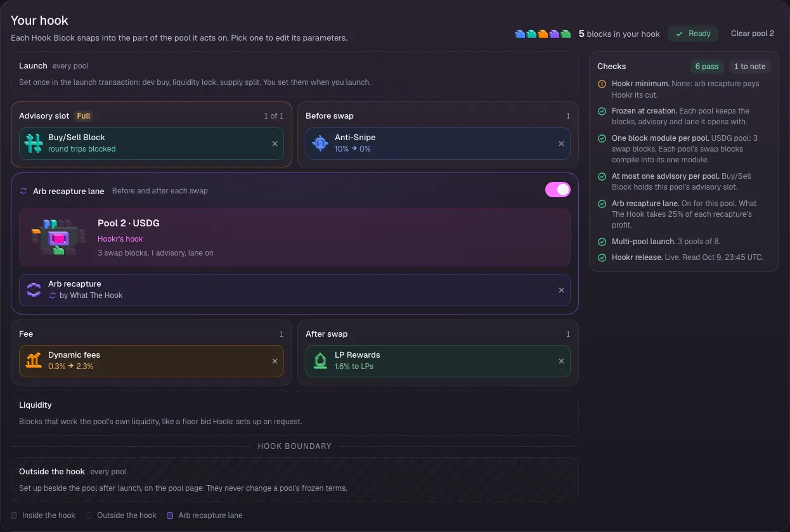Remove the Dynamic fees block
The width and height of the screenshot is (790, 532).
275,361
